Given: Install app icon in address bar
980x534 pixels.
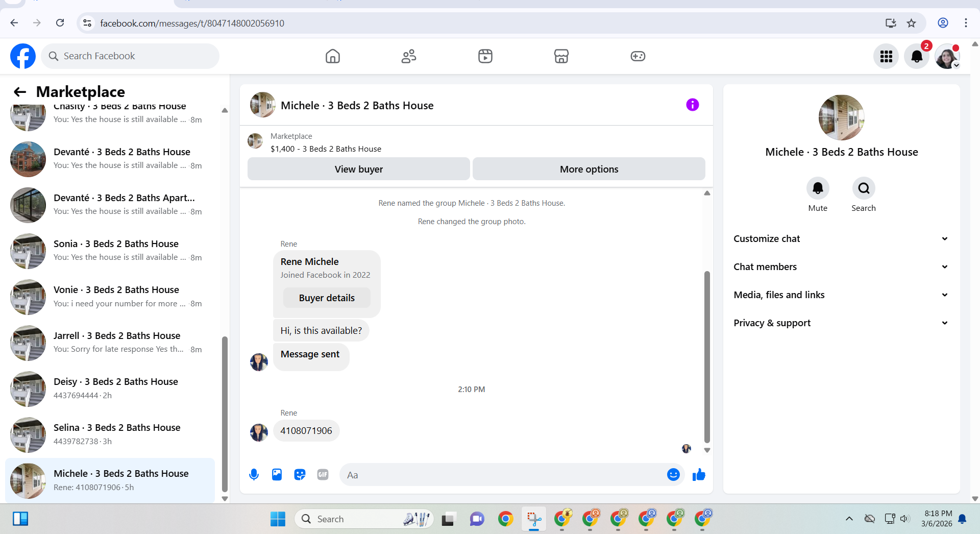Looking at the screenshot, I should click(x=891, y=23).
